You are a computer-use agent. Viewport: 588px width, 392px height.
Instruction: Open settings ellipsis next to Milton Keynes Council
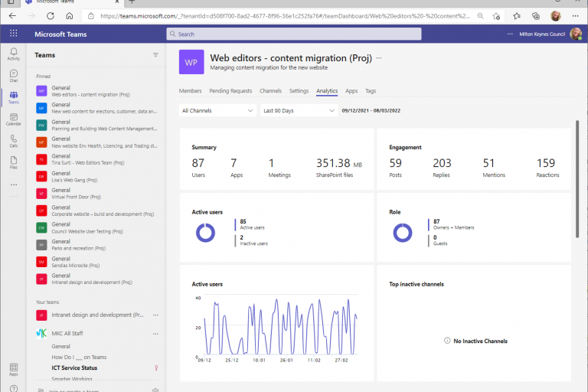pos(510,34)
